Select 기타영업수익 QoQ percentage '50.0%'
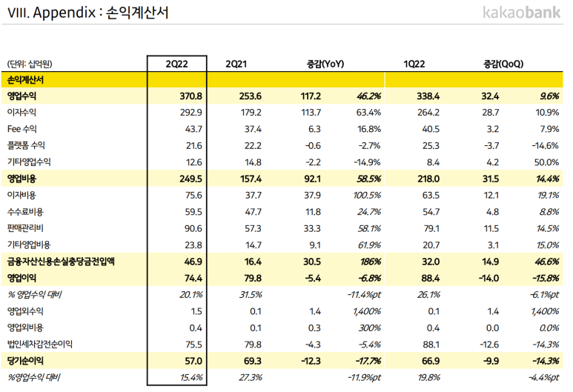 547,162
